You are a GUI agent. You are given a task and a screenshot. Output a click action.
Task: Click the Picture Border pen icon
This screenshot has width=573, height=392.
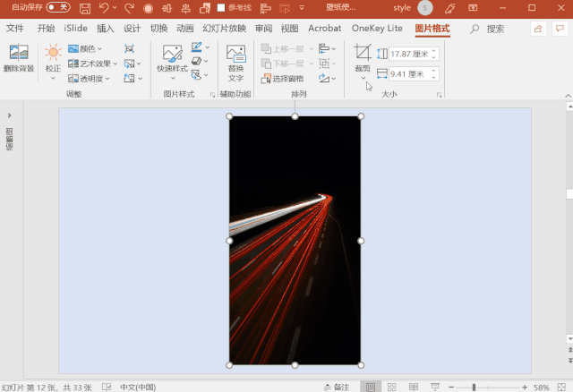click(x=197, y=47)
